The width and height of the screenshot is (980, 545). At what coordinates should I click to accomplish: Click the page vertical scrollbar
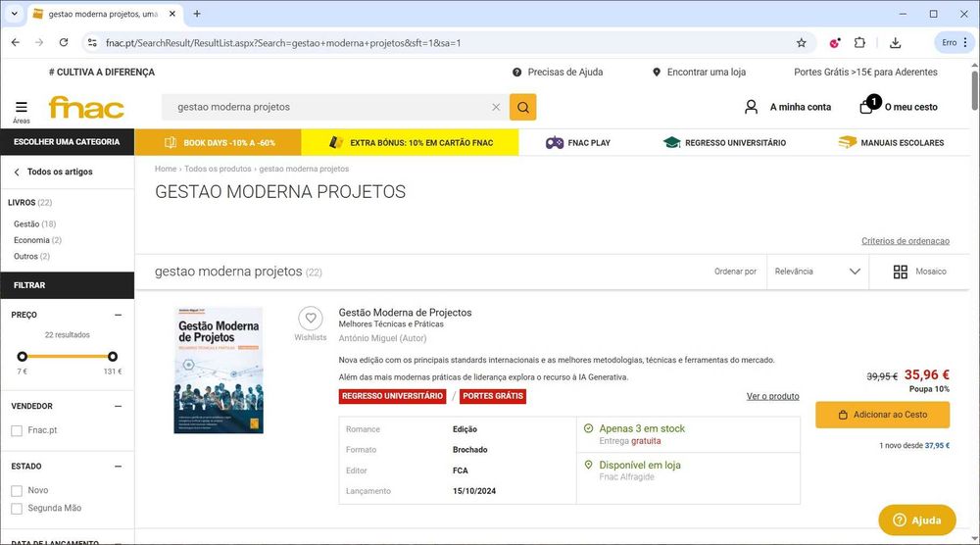point(974,90)
